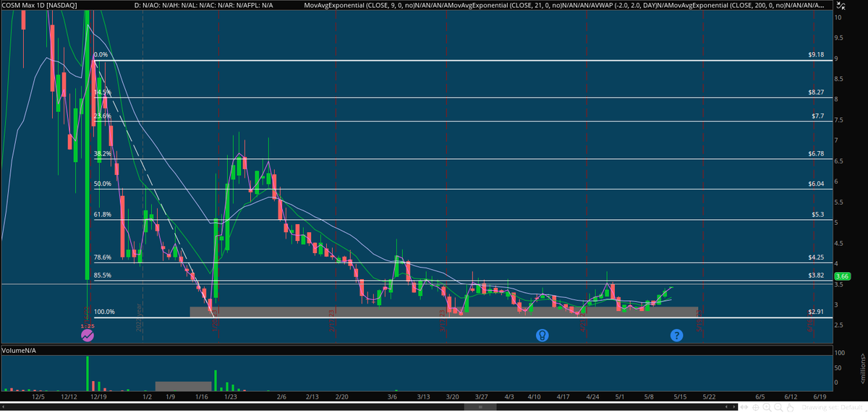Click the 5/15 date on time axis
This screenshot has height=413, width=868.
(x=680, y=396)
